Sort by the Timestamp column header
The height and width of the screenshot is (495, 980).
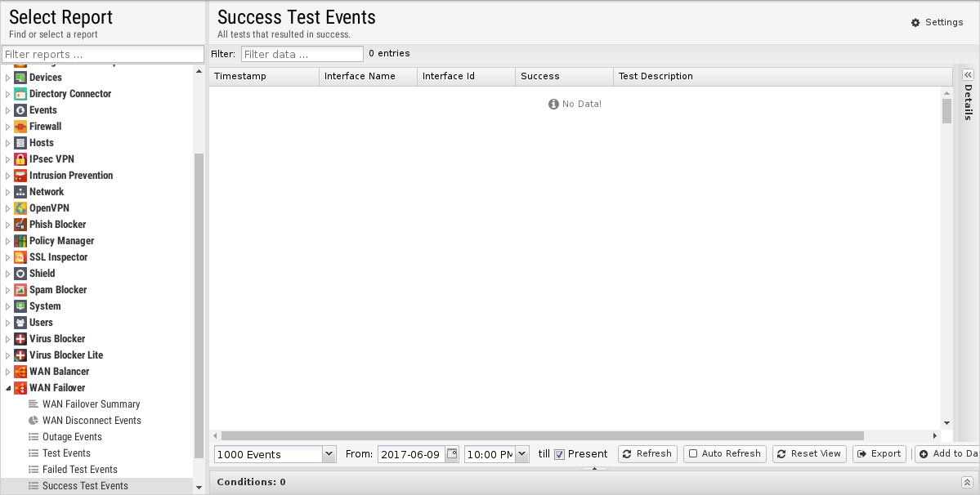point(264,76)
